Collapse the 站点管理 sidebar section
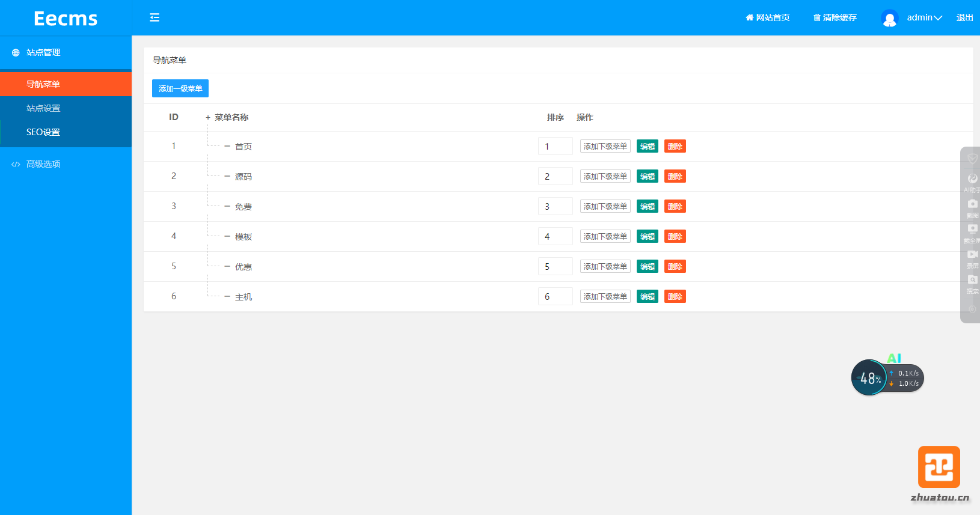Image resolution: width=980 pixels, height=515 pixels. [x=43, y=52]
